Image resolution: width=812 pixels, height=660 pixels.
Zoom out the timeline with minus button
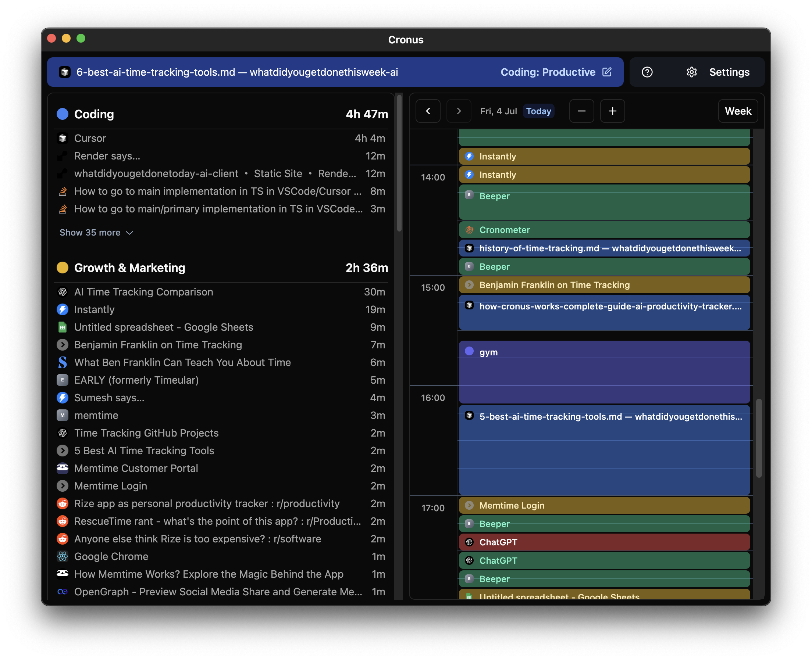pos(581,111)
